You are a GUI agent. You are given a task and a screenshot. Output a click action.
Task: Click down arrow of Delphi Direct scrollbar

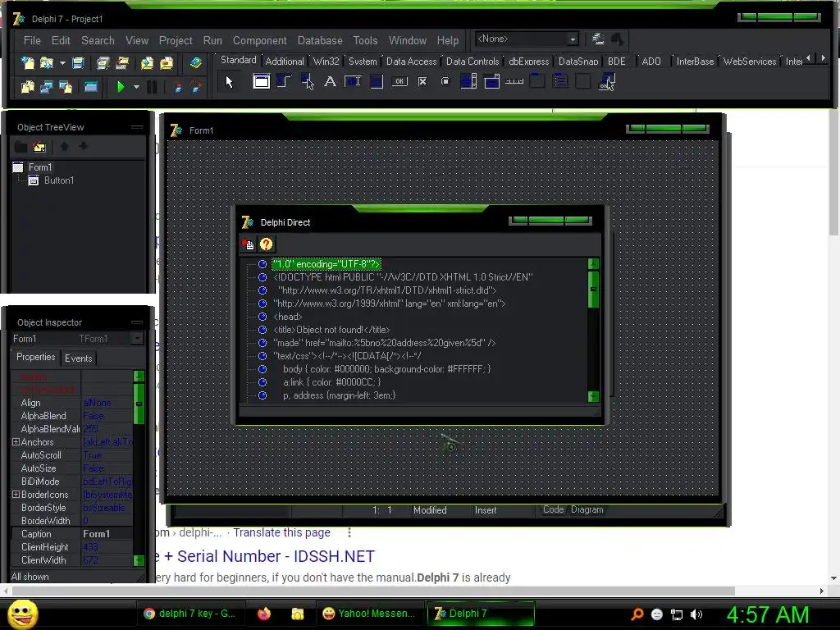tap(593, 396)
